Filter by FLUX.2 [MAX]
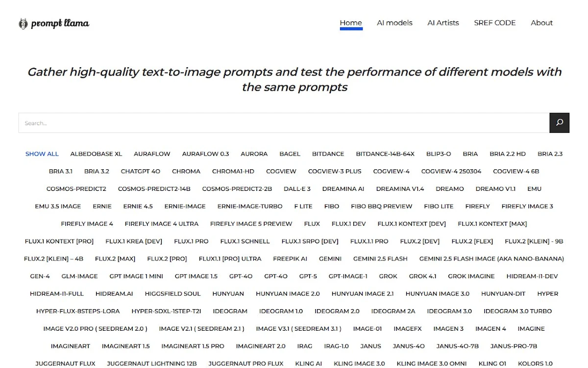This screenshot has width=588, height=368. 115,259
